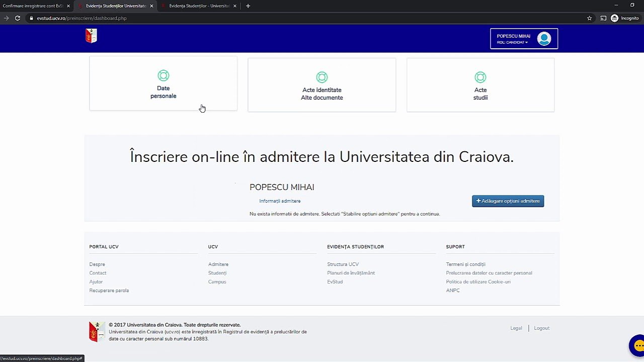Click the lifebuoy icon above Date personale

point(163,75)
